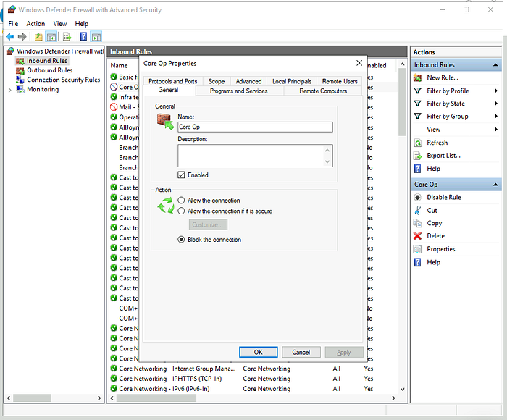
Task: Switch to Local Principals tab
Action: pyautogui.click(x=292, y=82)
